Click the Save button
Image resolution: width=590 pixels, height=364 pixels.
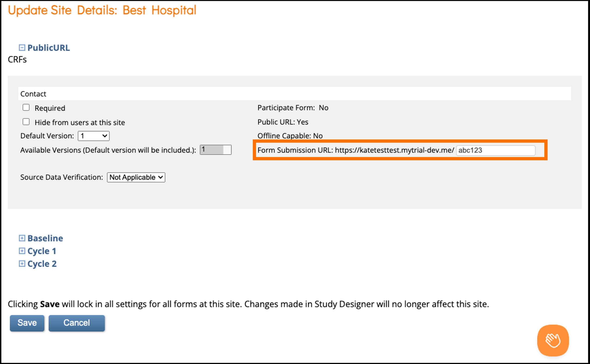[27, 323]
